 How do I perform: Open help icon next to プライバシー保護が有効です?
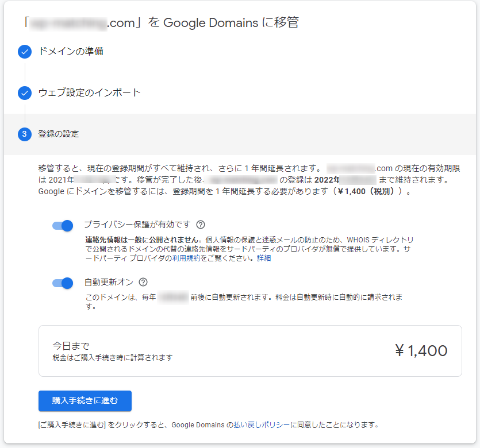[x=201, y=225]
